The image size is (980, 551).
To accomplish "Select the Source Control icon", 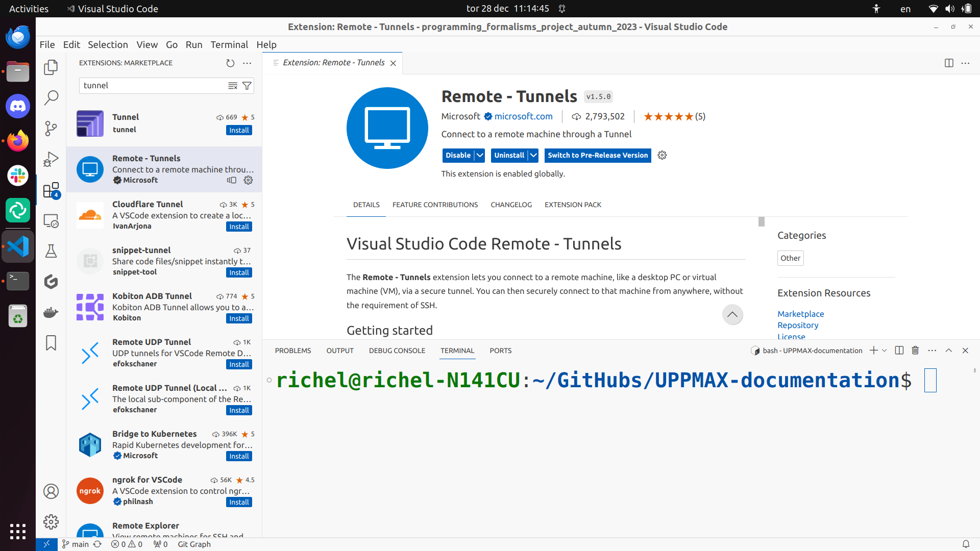I will pyautogui.click(x=51, y=128).
